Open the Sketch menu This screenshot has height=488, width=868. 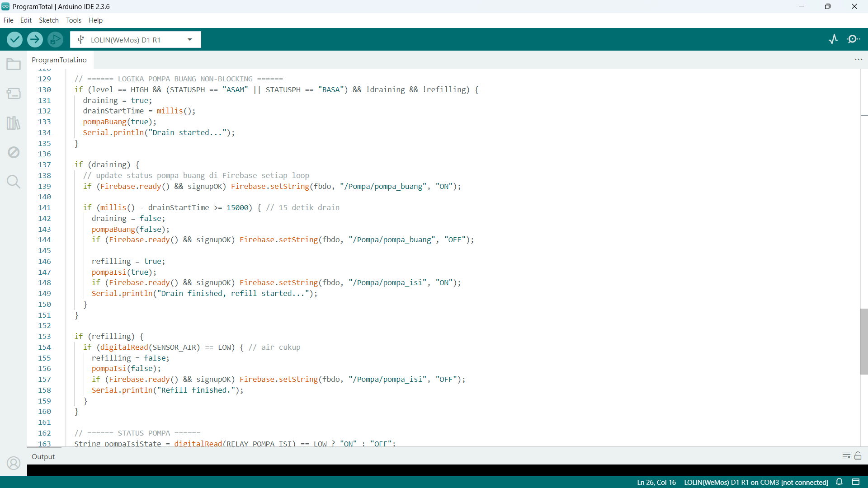coord(48,20)
